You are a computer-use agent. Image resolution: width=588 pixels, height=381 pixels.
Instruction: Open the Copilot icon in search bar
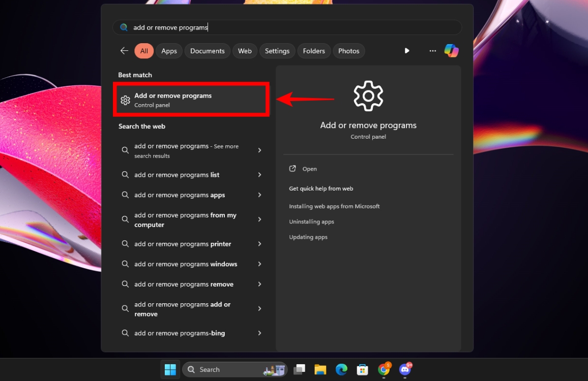tap(452, 50)
